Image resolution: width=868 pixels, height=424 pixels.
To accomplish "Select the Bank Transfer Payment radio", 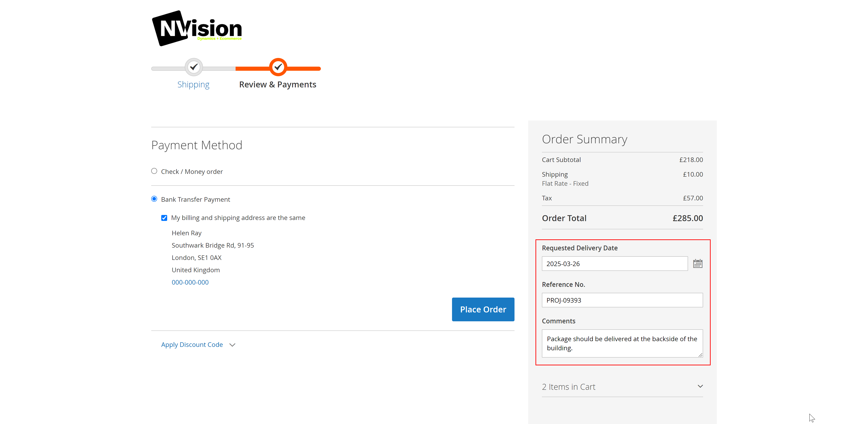I will 154,199.
